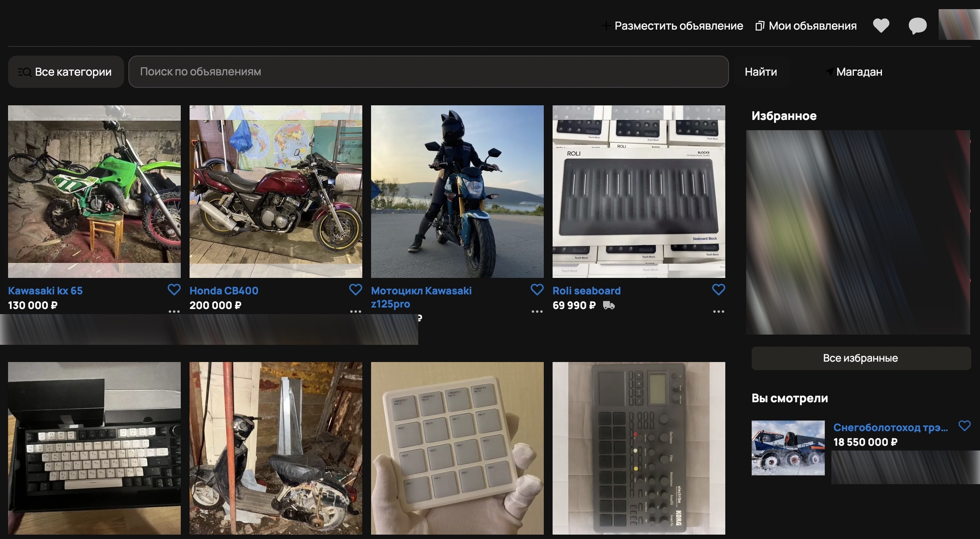Open messages chat bubble icon
The height and width of the screenshot is (539, 980).
click(x=917, y=26)
